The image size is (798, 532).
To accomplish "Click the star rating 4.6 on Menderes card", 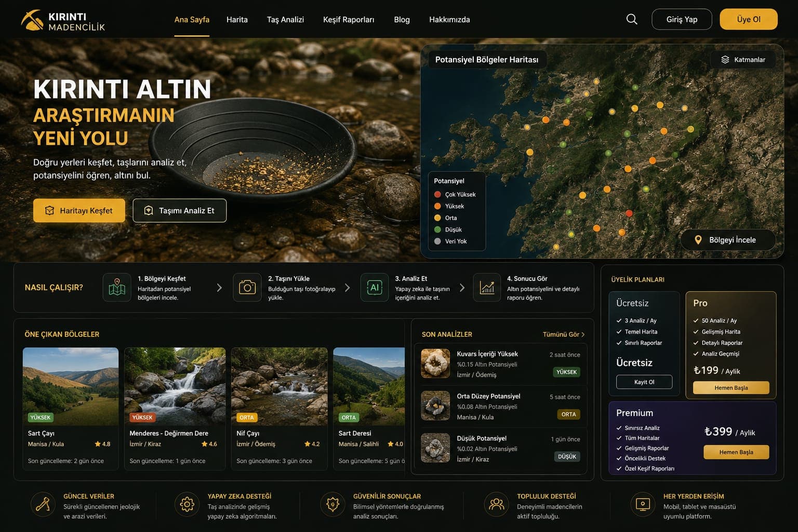I will click(x=209, y=444).
